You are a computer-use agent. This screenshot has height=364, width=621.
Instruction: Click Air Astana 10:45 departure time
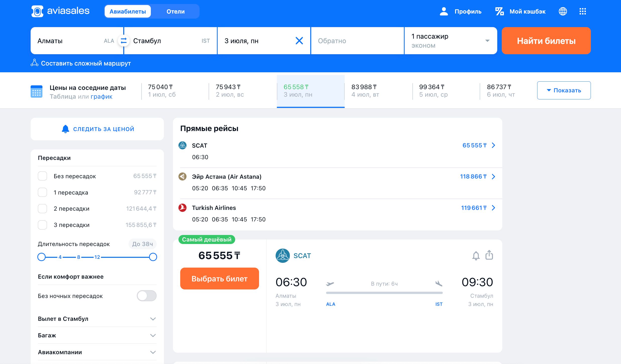[239, 188]
